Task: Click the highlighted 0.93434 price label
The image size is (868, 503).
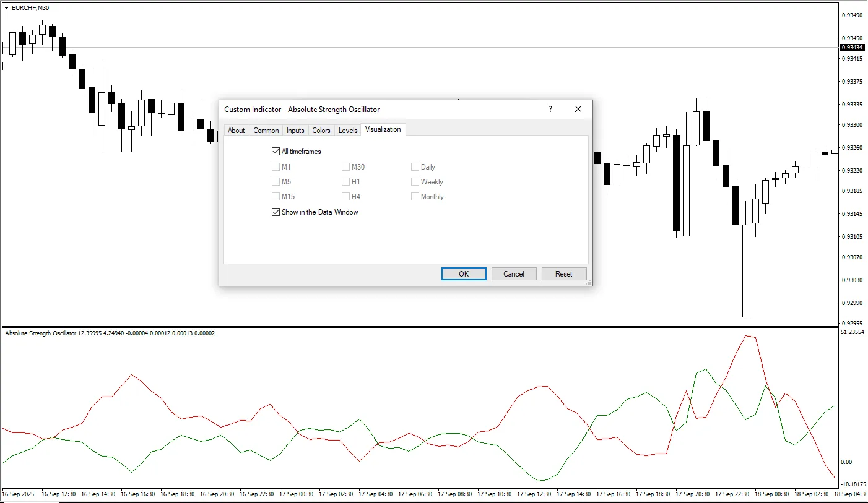Action: pyautogui.click(x=851, y=46)
